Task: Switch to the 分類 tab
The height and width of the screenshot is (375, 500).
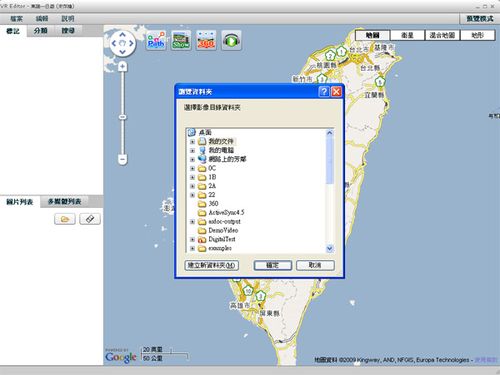Action: click(x=40, y=31)
